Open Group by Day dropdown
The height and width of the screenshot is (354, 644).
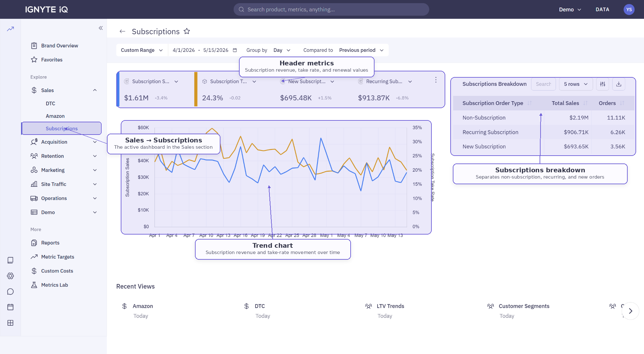point(282,50)
